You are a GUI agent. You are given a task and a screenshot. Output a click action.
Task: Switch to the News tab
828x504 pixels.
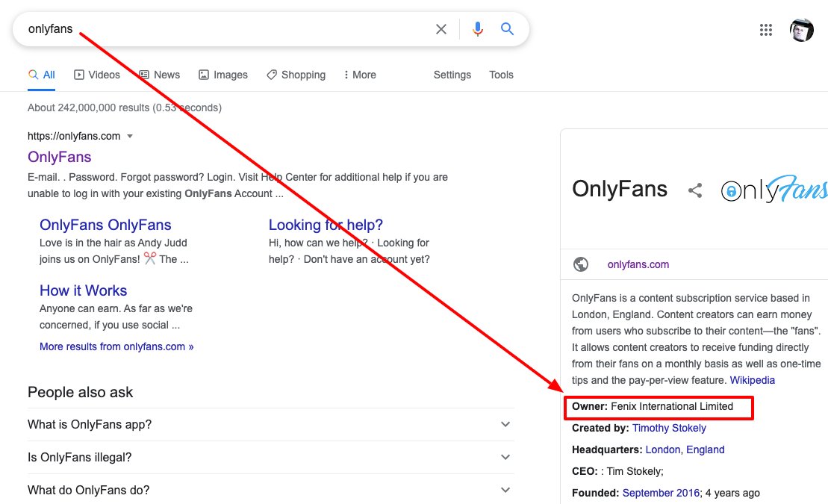point(160,75)
